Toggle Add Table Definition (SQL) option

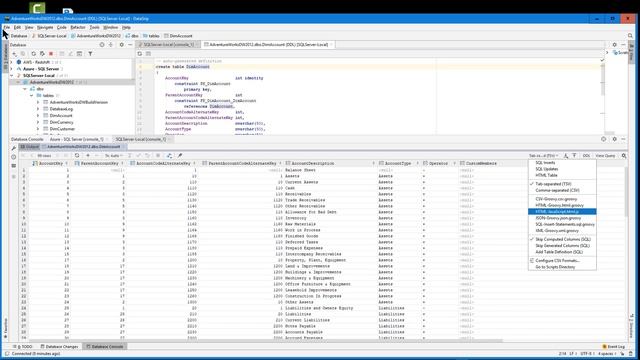tap(562, 252)
